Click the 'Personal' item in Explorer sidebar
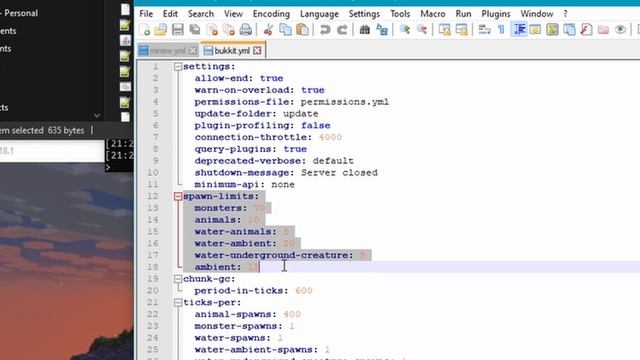 pos(21,13)
